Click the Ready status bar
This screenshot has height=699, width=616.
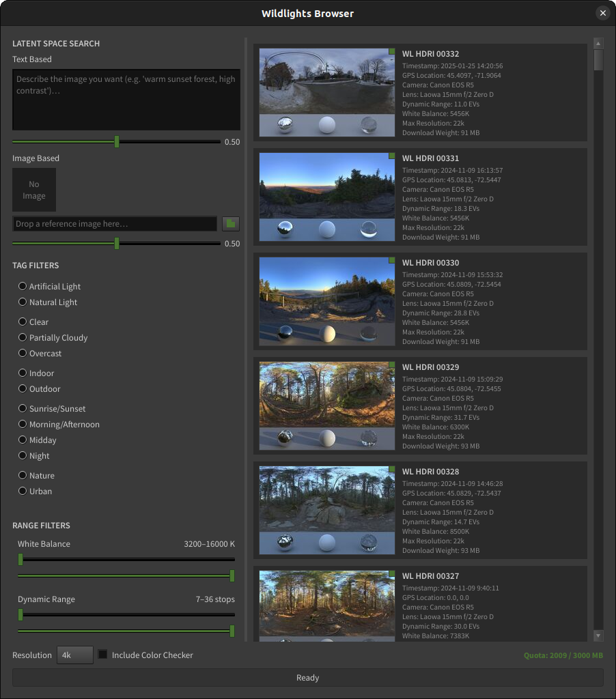(308, 678)
